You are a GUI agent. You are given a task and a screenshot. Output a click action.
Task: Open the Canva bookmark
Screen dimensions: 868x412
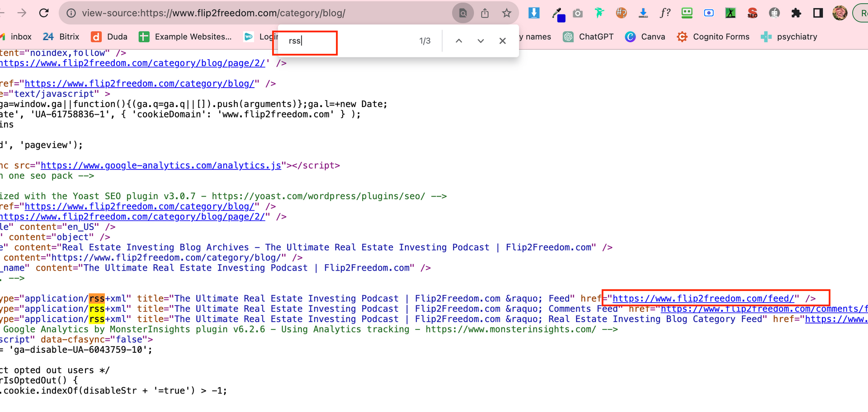pos(645,37)
